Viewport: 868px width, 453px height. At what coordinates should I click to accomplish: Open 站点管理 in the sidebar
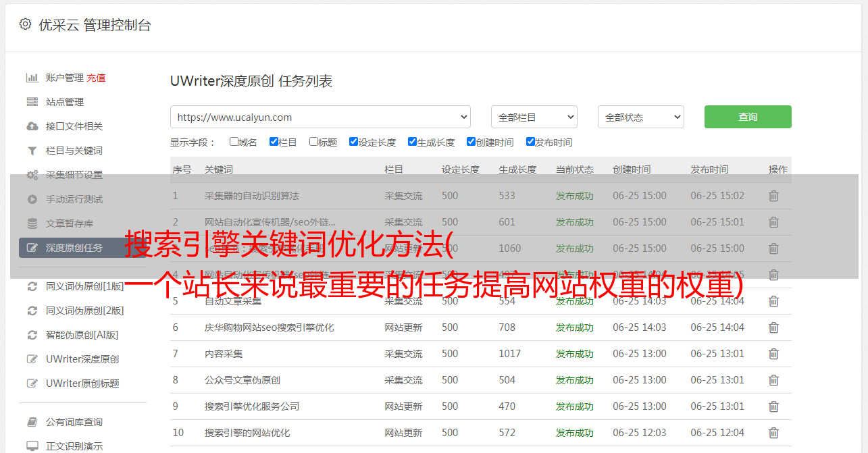pyautogui.click(x=65, y=102)
